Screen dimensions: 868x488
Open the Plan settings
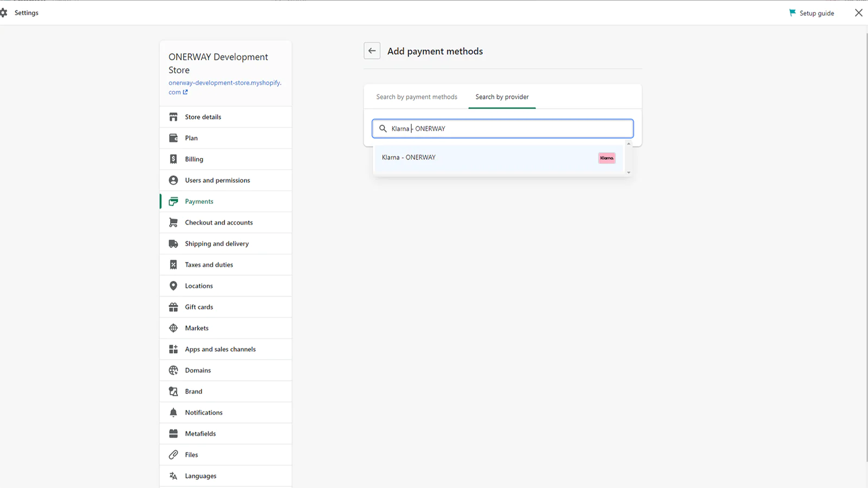pos(226,138)
